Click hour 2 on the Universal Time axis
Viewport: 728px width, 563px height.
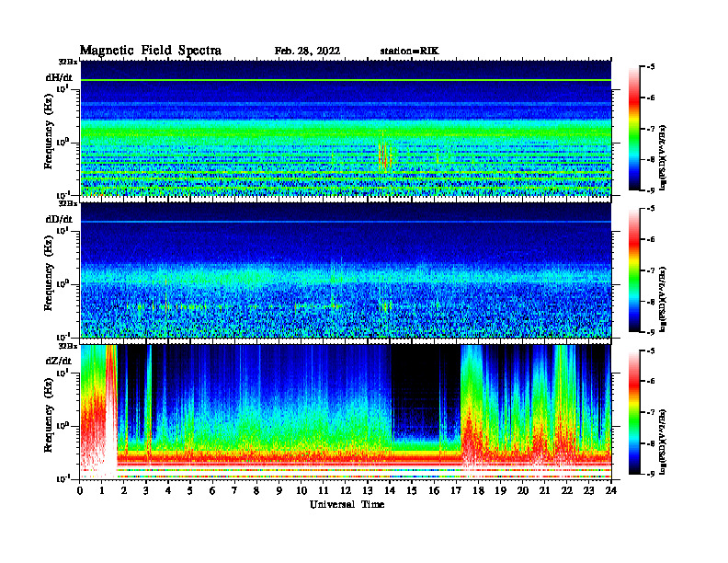click(124, 491)
